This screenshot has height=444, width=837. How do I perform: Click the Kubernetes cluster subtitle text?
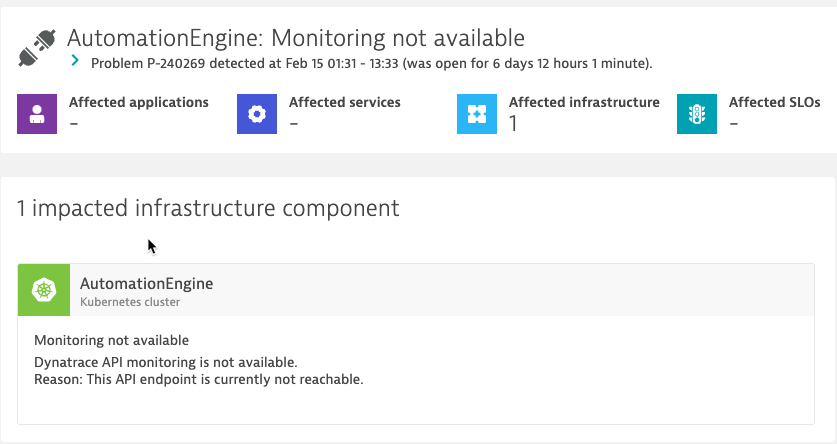(x=130, y=302)
